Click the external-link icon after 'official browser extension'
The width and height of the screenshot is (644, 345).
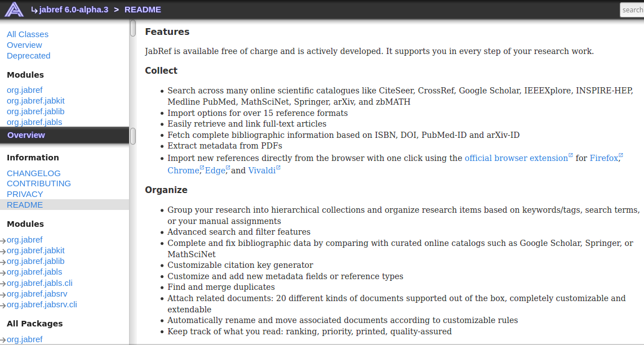tap(571, 156)
